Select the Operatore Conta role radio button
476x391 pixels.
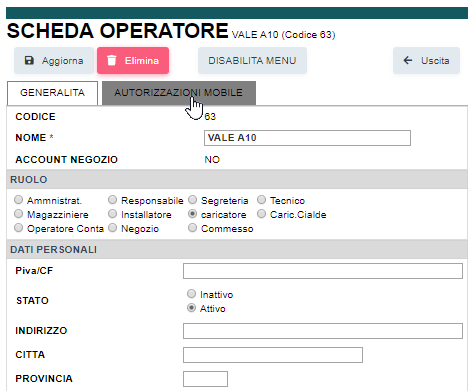18,228
